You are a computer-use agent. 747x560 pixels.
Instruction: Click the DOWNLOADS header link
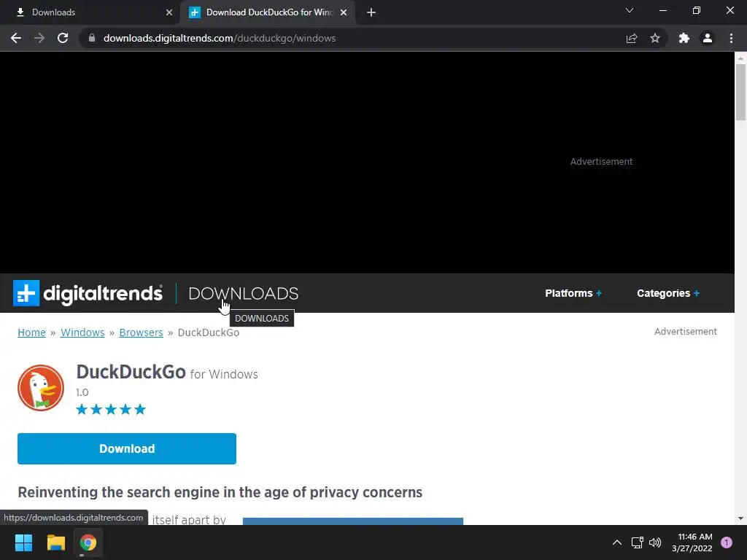point(244,293)
